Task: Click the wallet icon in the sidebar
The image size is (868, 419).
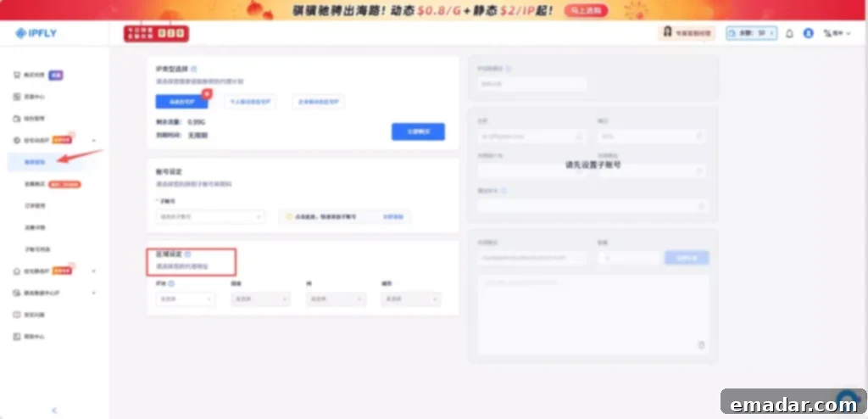Action: click(x=17, y=119)
